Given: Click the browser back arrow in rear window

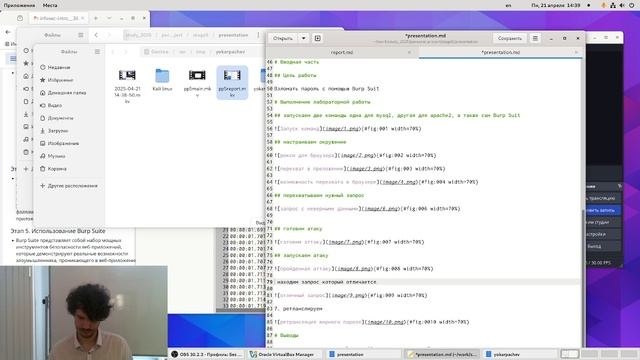Looking at the screenshot, I should [x=8, y=32].
